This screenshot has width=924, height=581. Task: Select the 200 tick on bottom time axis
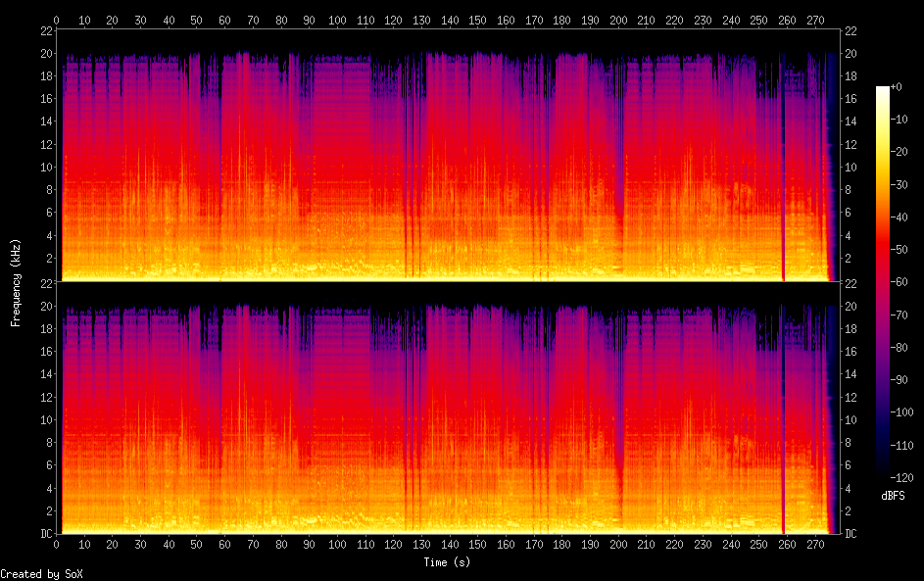618,545
